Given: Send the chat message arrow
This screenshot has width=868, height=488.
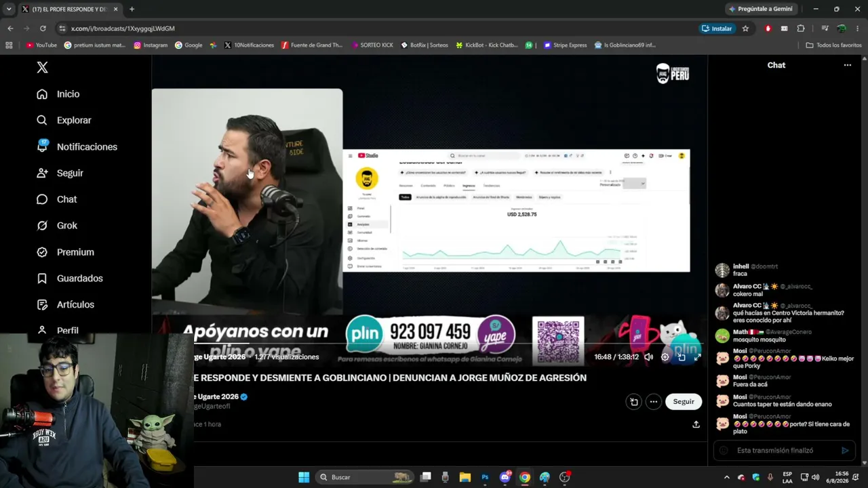Looking at the screenshot, I should (x=845, y=450).
